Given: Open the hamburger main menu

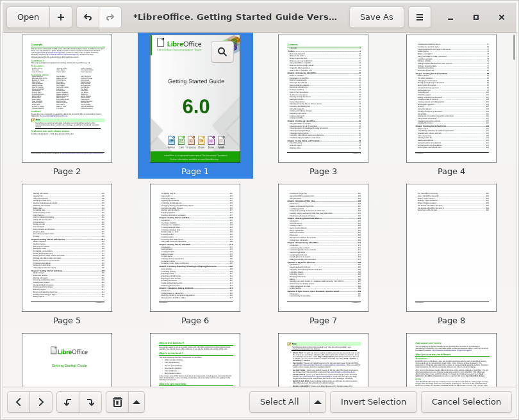Looking at the screenshot, I should point(420,17).
